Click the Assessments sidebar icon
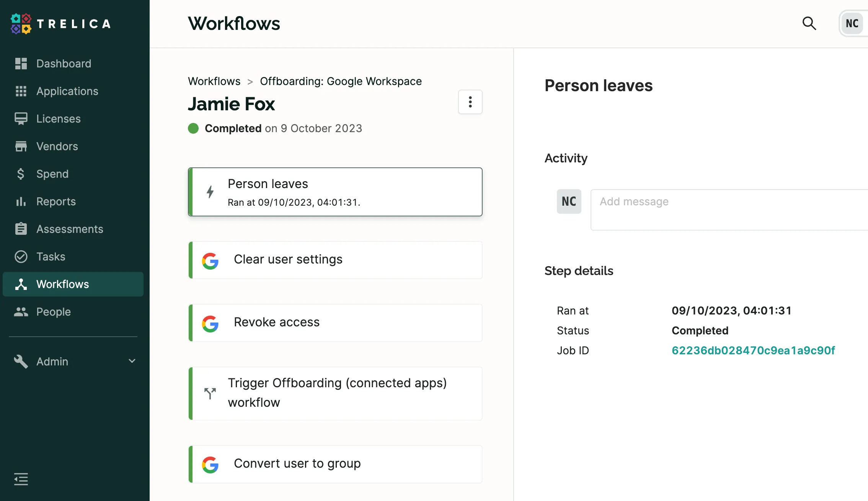This screenshot has height=501, width=868. pyautogui.click(x=21, y=228)
